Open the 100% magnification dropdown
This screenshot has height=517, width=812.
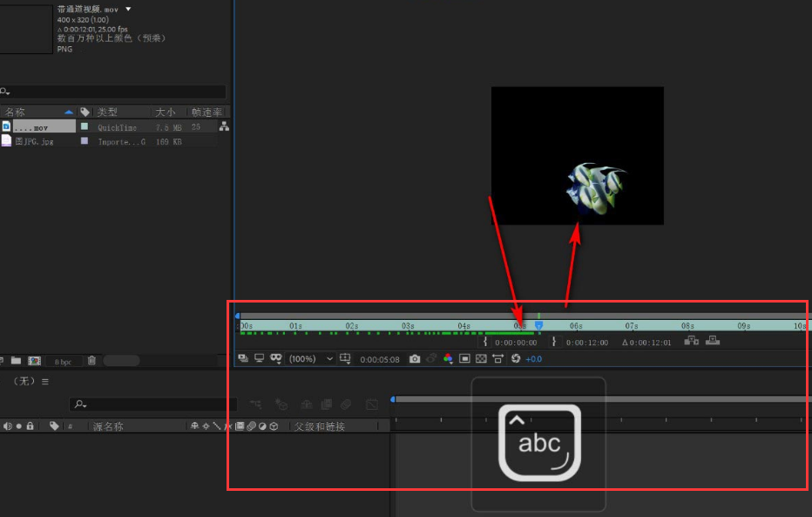click(x=328, y=358)
